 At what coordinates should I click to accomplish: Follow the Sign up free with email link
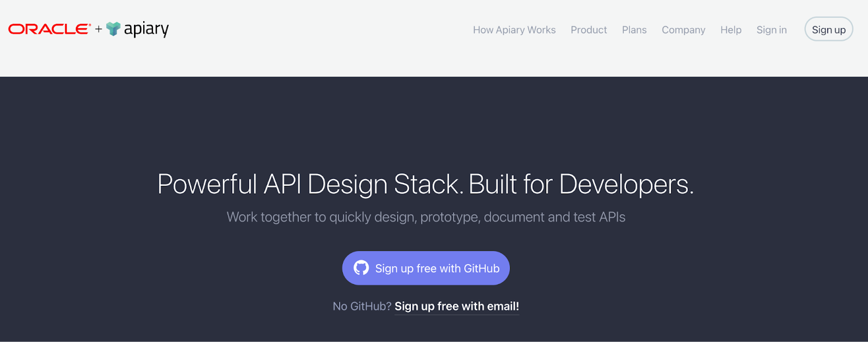[457, 306]
